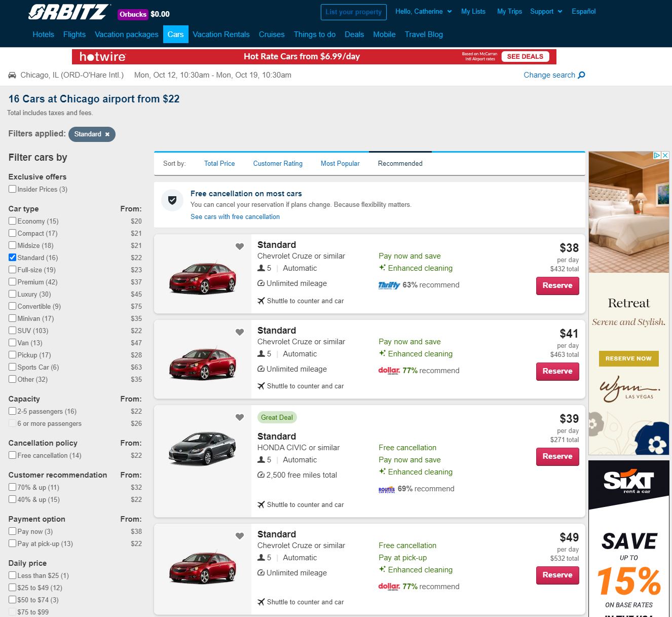
Task: Select the Recommended sort tab
Action: coord(400,164)
